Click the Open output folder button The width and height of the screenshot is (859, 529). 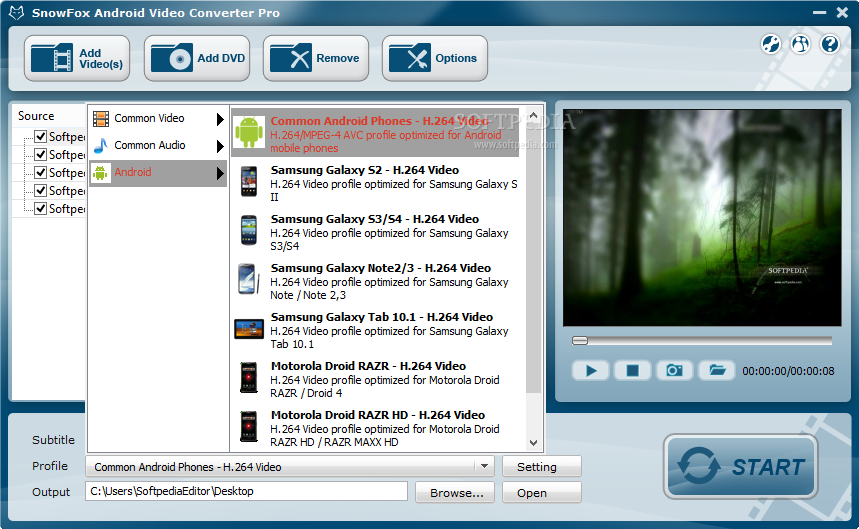pos(541,492)
